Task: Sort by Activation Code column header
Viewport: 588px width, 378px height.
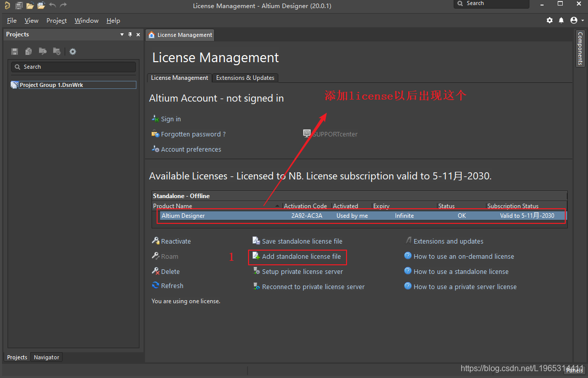Action: coord(306,206)
